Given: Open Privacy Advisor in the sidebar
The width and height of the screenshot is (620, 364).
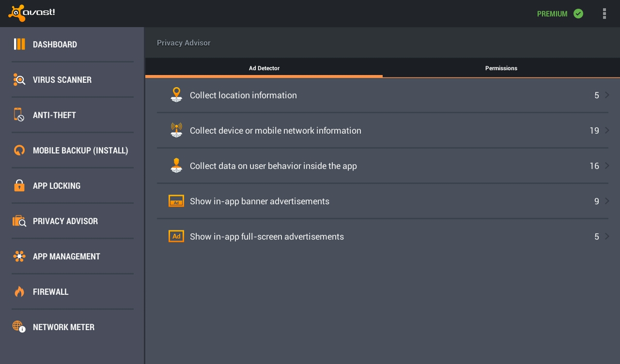Looking at the screenshot, I should [65, 221].
